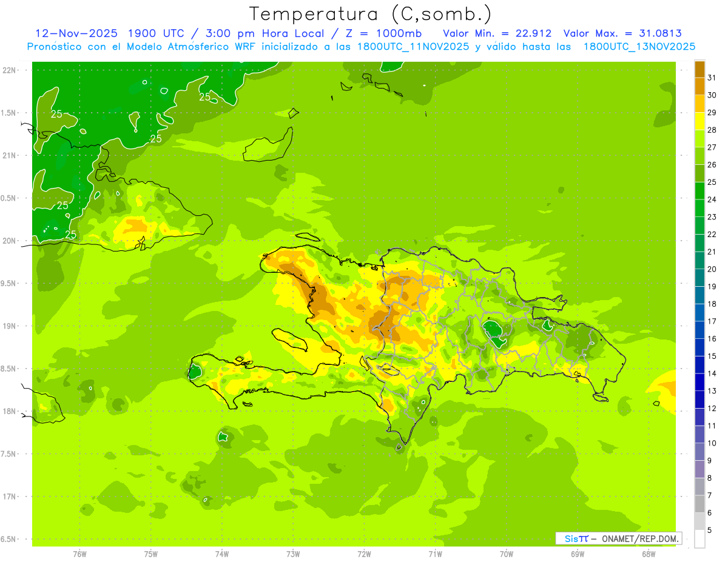Click the '12' value on color scale
This screenshot has width=728, height=562.
point(712,409)
